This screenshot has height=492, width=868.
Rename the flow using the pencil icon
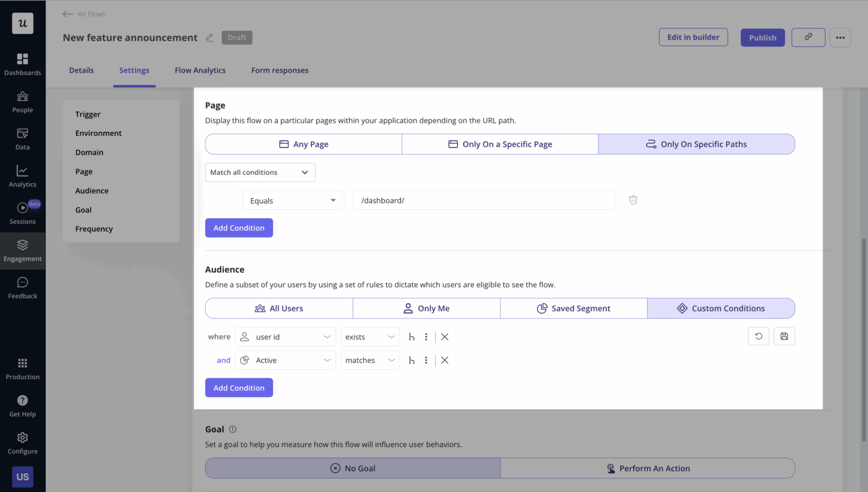pos(209,37)
